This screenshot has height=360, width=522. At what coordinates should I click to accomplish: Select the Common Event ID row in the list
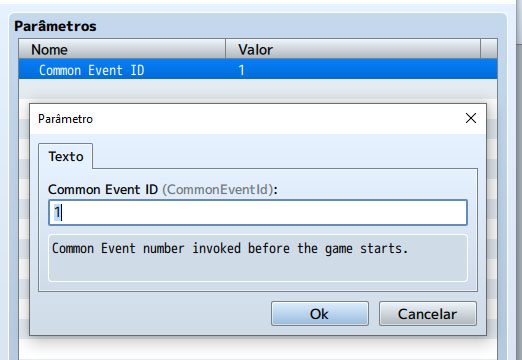click(258, 70)
